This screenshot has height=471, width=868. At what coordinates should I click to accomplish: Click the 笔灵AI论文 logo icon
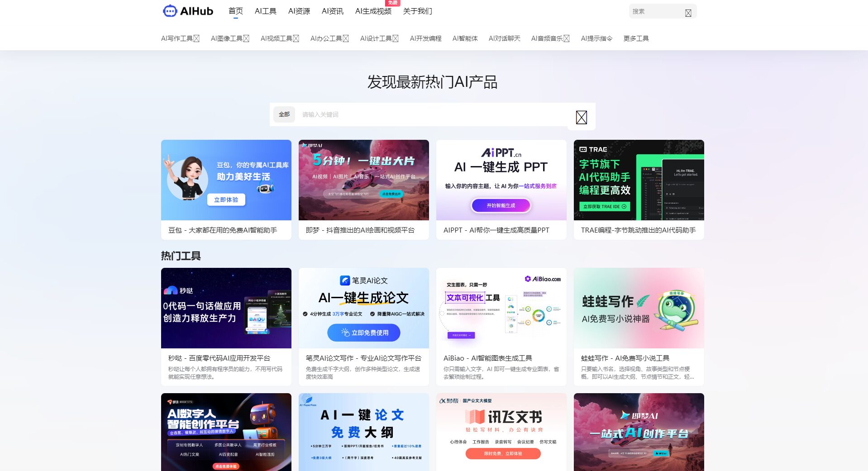pyautogui.click(x=344, y=280)
